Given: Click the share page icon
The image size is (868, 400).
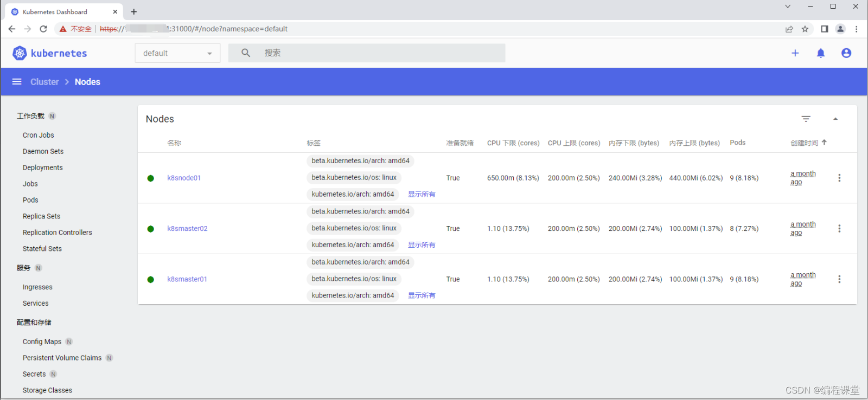Looking at the screenshot, I should pyautogui.click(x=789, y=29).
